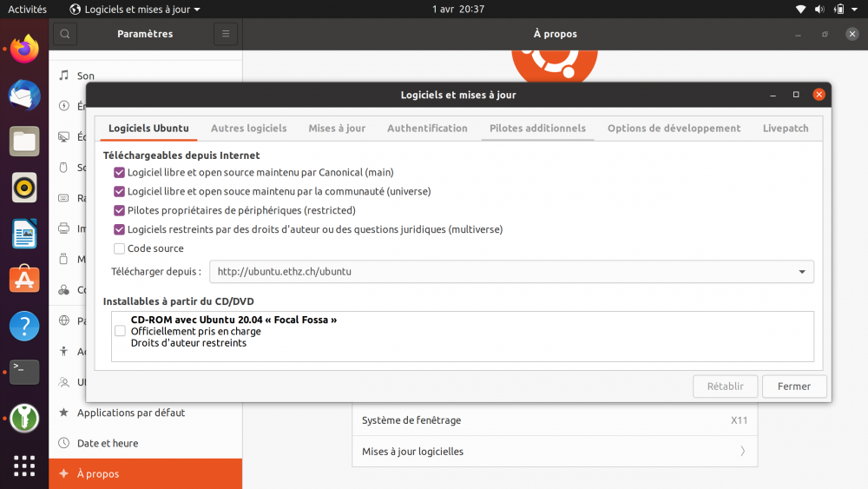Click the Téléchargeables depuis Internet heading
868x489 pixels.
tap(181, 155)
